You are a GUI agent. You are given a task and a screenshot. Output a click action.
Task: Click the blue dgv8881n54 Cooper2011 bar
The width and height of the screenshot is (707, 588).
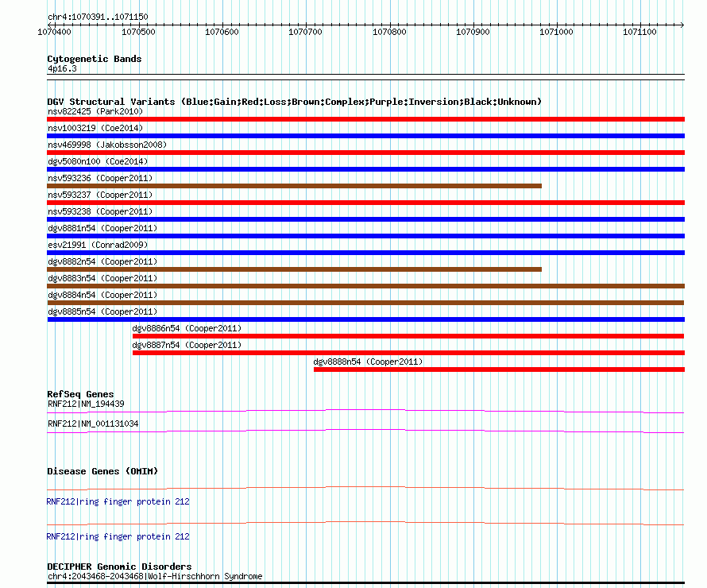(x=365, y=236)
